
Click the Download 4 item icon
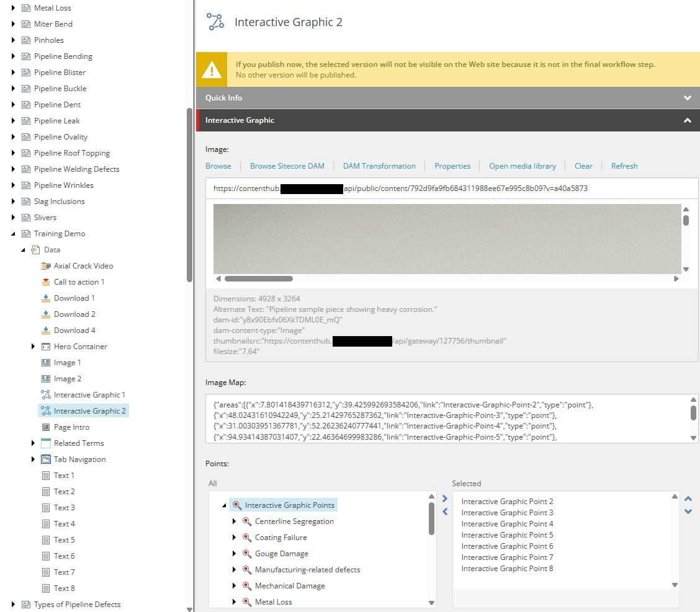click(45, 330)
